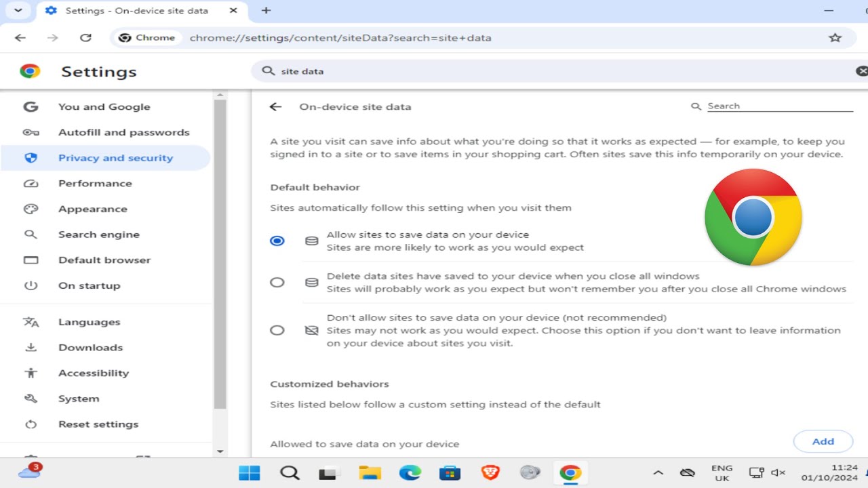The width and height of the screenshot is (868, 488).
Task: Click the Google G icon in sidebar
Action: 31,106
